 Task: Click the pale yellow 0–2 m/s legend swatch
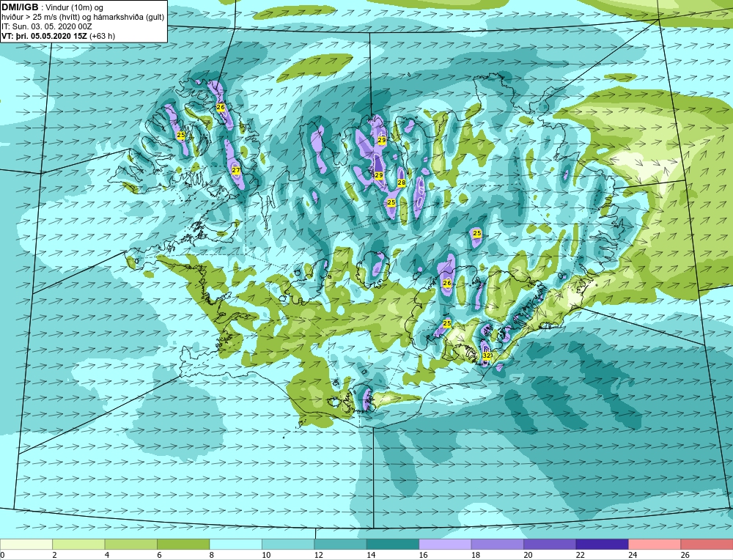[x=26, y=544]
